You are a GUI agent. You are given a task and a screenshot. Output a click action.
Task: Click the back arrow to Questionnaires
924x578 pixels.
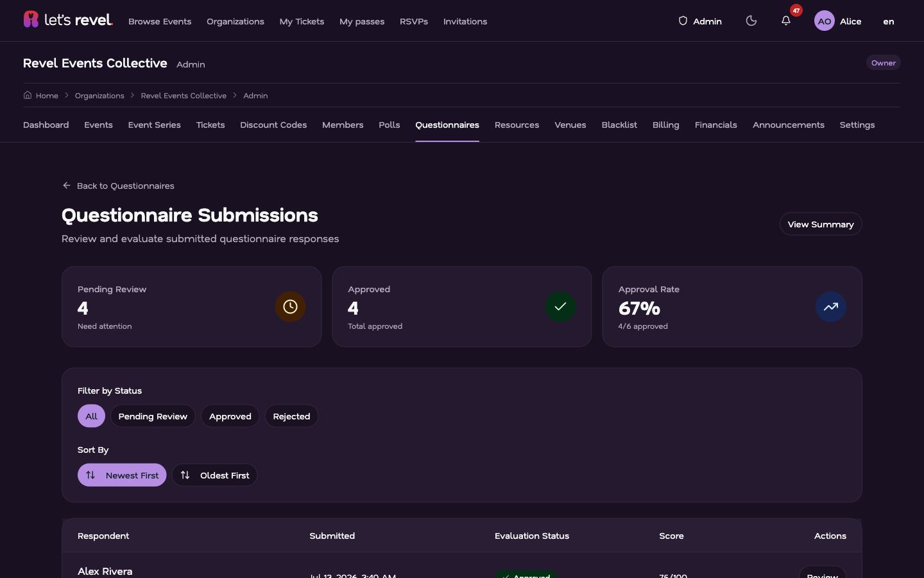click(x=66, y=186)
